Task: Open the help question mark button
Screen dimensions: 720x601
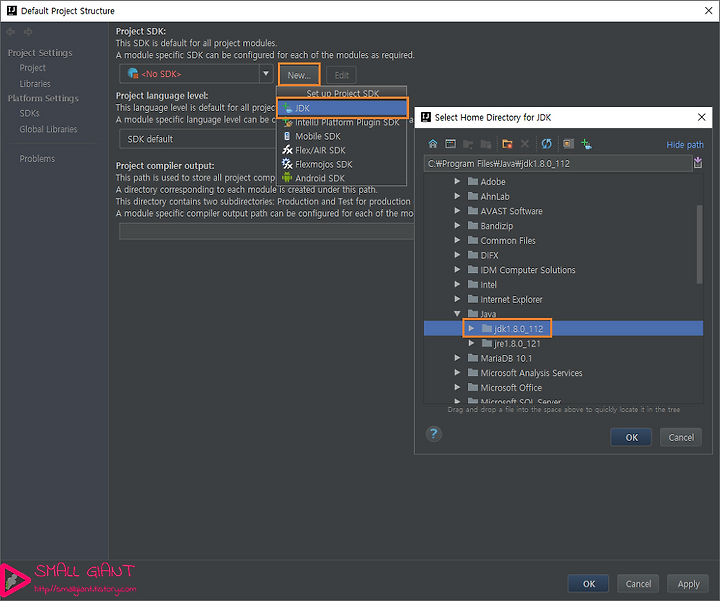Action: coord(433,434)
